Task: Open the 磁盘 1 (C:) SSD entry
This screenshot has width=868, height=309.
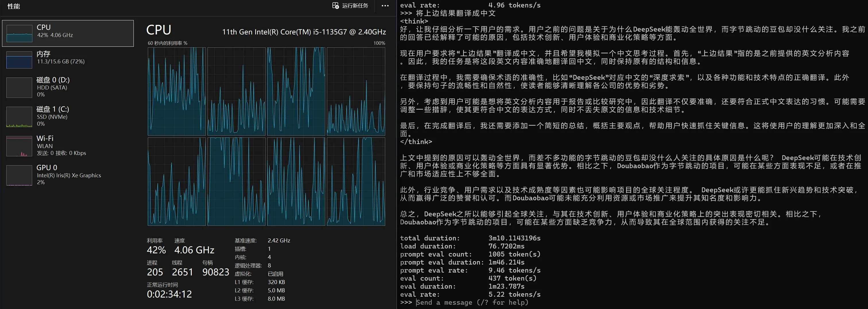Action: click(x=68, y=117)
